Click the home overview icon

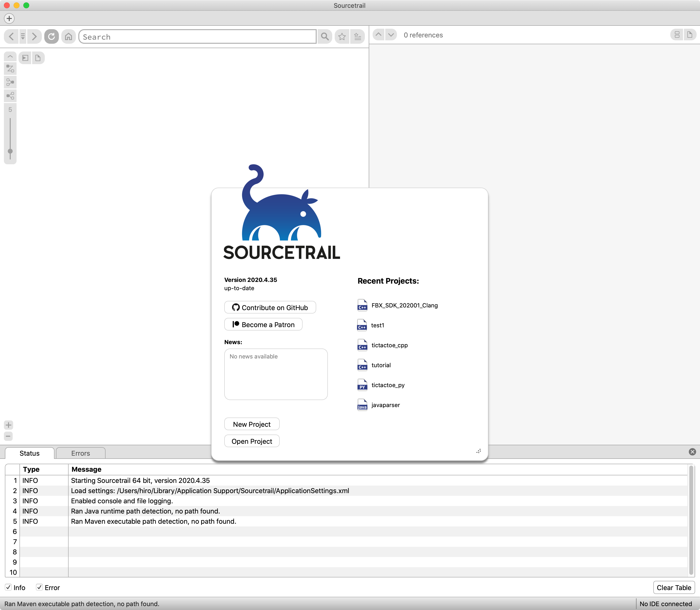[68, 36]
